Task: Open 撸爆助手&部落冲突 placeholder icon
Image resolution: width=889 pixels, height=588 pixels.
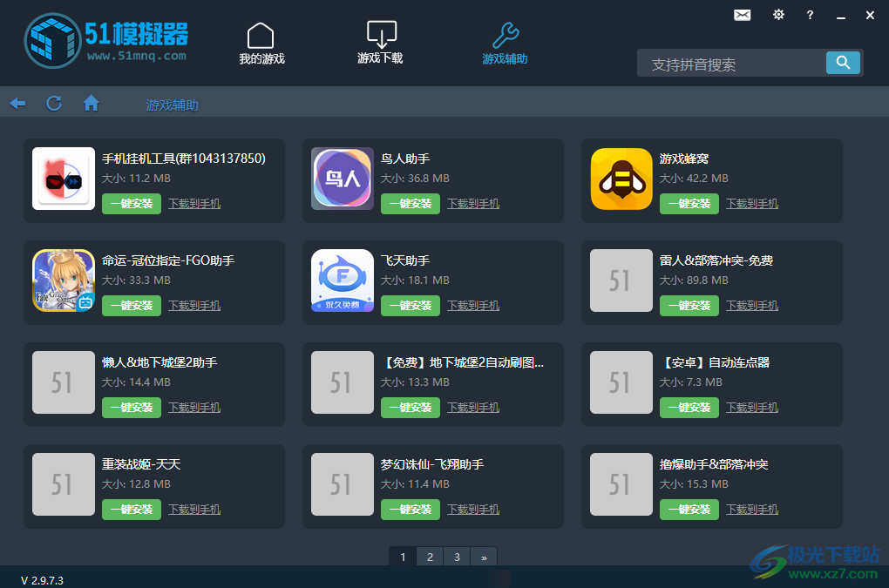Action: (621, 484)
